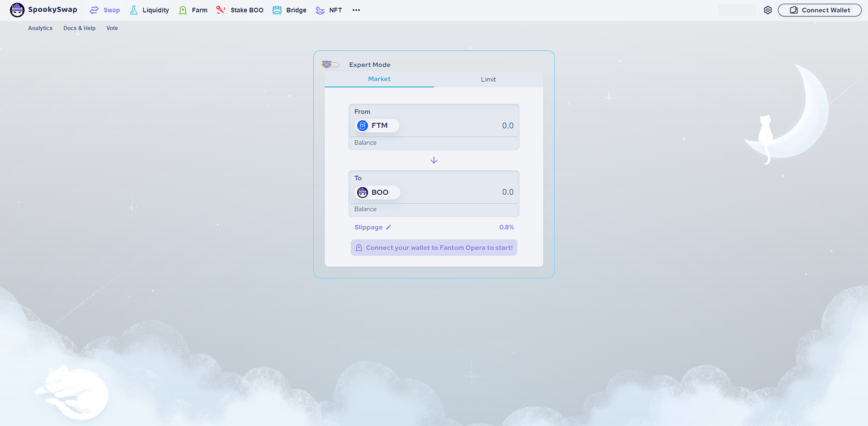868x426 pixels.
Task: Click the Expert Mode label
Action: coord(370,64)
